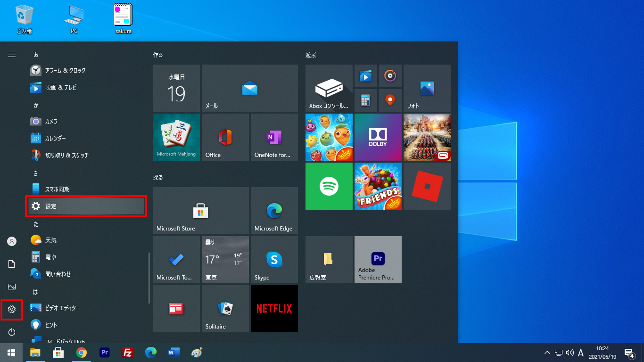
Task: Click the た letter header in the app list
Action: 36,224
